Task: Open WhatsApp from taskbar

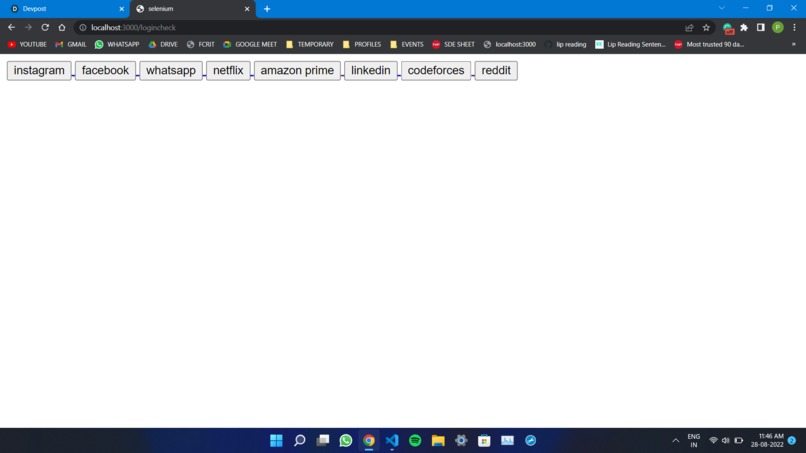Action: point(346,441)
